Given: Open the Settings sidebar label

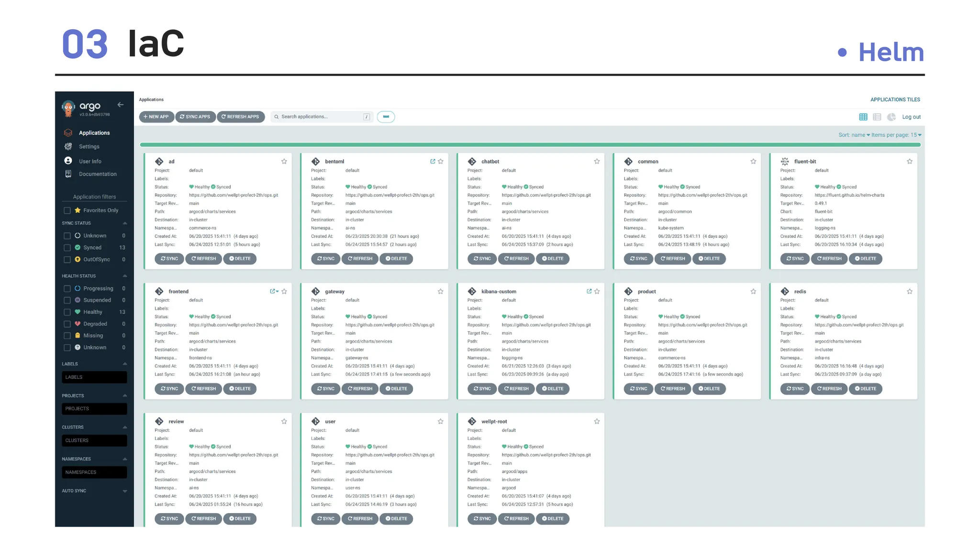Looking at the screenshot, I should [x=89, y=146].
